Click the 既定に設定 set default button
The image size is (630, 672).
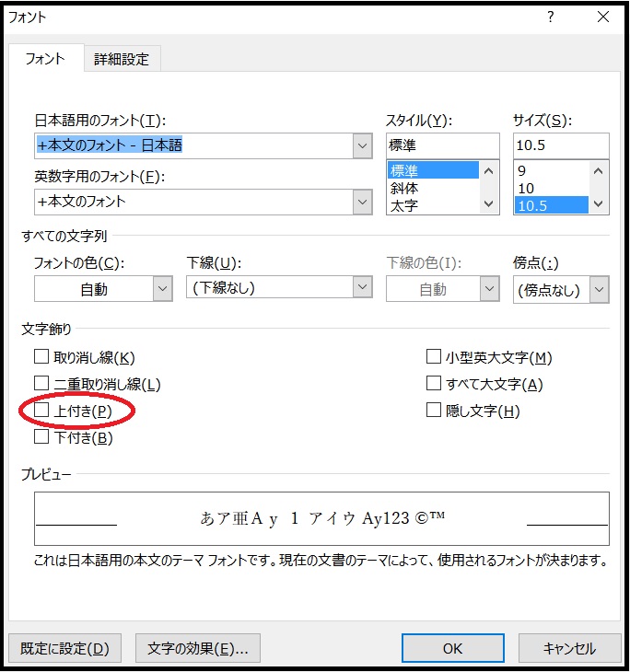coord(64,648)
